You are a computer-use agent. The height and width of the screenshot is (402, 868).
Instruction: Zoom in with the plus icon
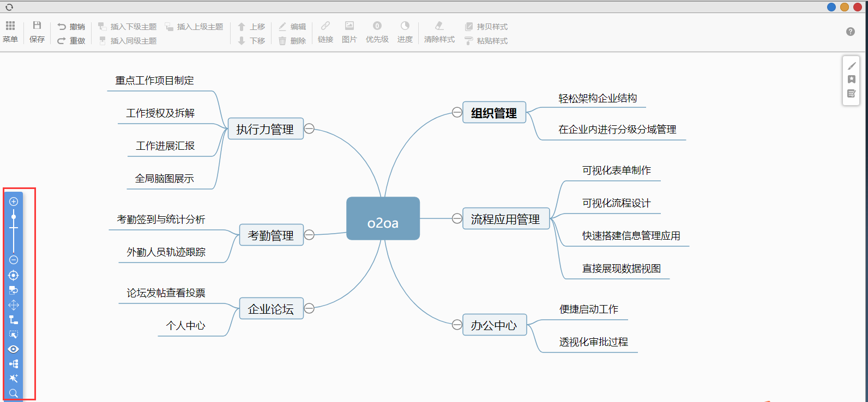pyautogui.click(x=14, y=202)
